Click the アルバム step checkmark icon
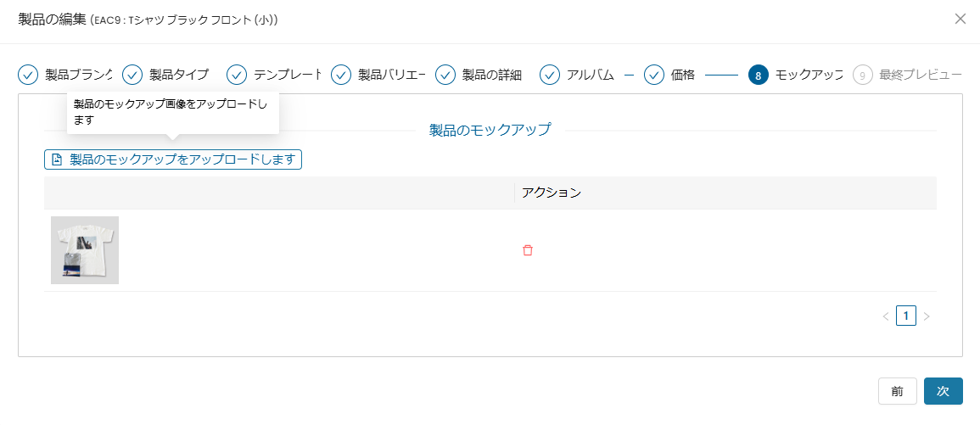Image resolution: width=980 pixels, height=425 pixels. click(550, 75)
